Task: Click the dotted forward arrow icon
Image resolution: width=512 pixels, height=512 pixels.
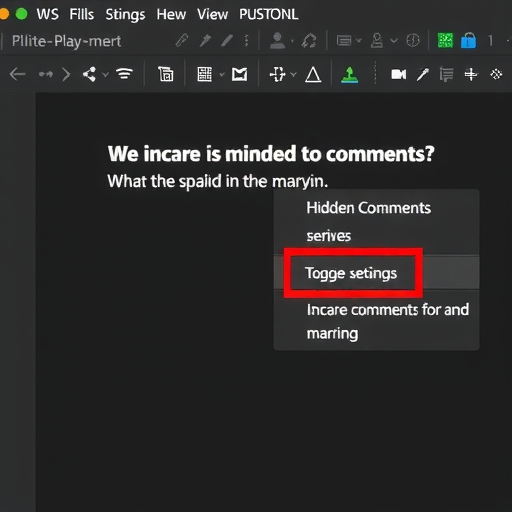Action: tap(46, 74)
